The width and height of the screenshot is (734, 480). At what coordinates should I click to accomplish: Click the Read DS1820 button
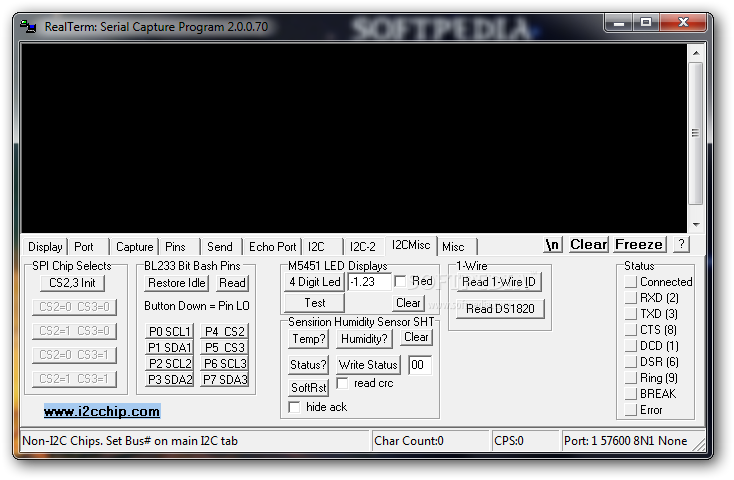point(500,309)
